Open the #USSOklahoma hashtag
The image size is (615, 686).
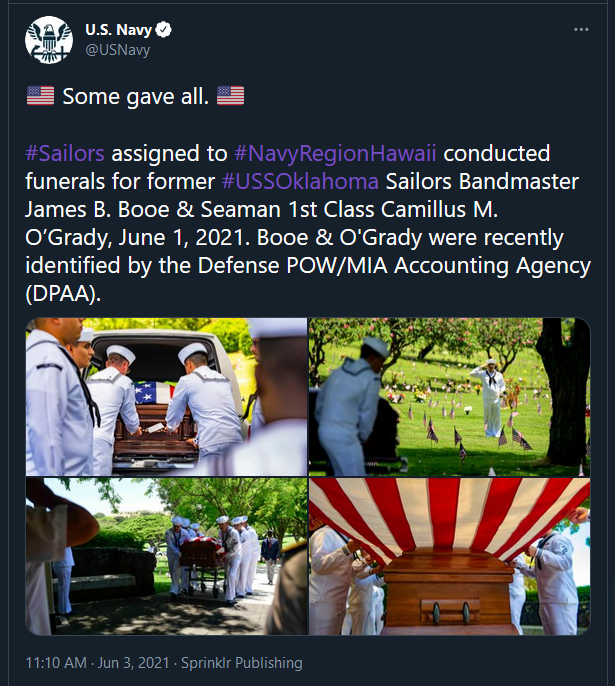300,182
